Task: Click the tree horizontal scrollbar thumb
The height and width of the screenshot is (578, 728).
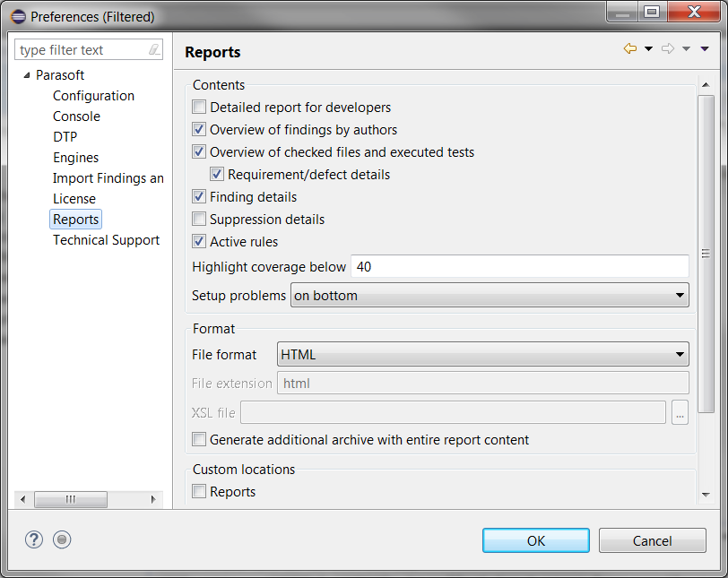Action: (71, 500)
